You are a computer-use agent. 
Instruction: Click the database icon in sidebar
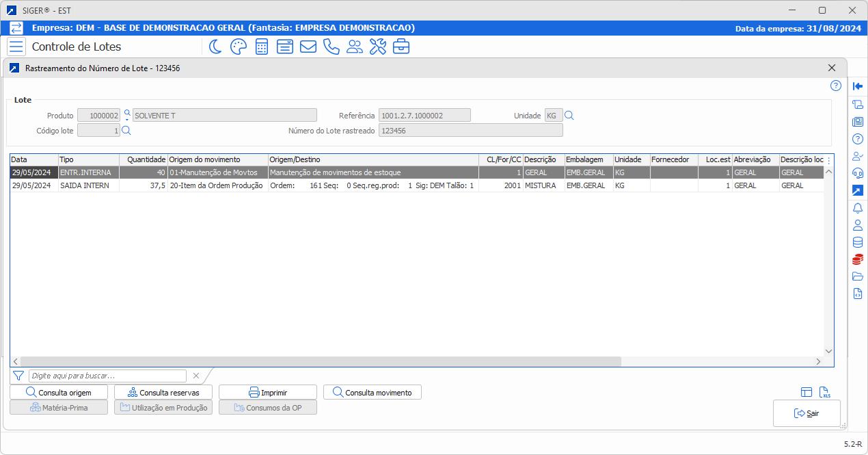point(858,242)
